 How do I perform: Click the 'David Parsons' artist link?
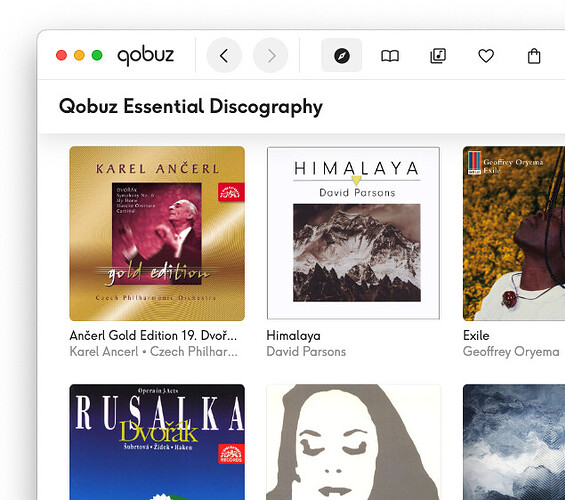point(306,351)
